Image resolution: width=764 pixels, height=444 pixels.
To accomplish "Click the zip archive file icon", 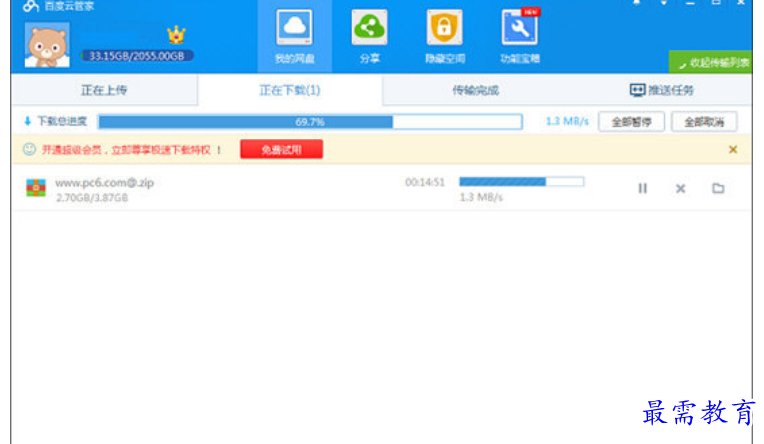I will point(36,188).
